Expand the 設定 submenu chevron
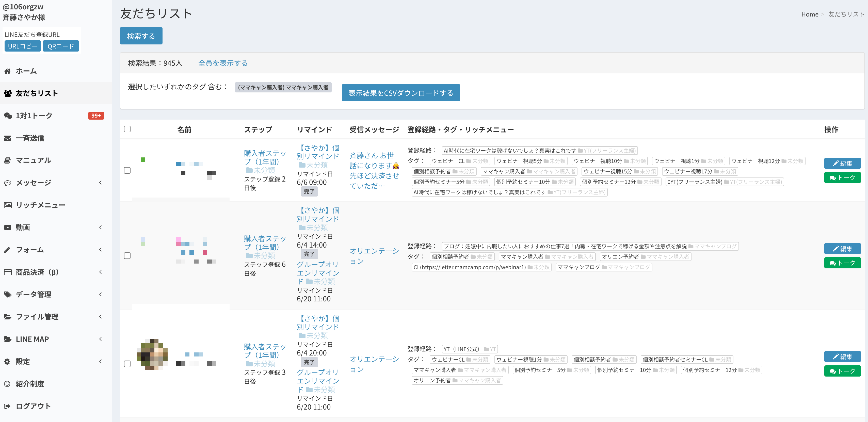Image resolution: width=868 pixels, height=422 pixels. [x=100, y=361]
